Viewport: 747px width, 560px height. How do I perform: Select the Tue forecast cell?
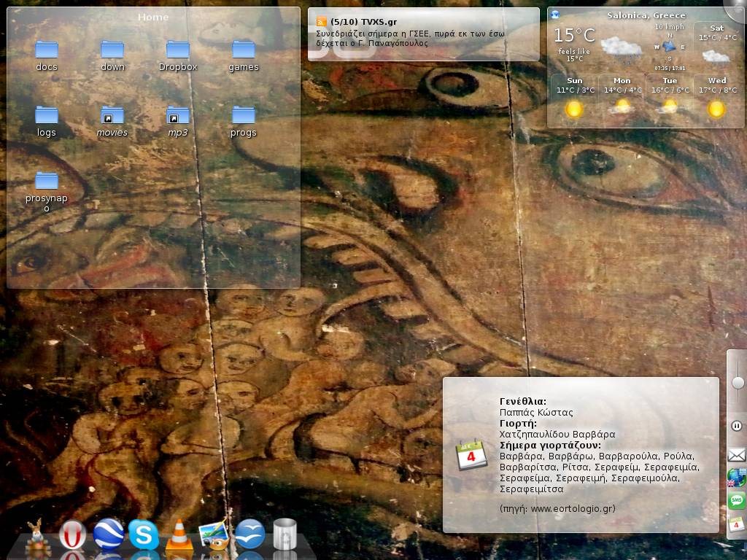(x=670, y=99)
